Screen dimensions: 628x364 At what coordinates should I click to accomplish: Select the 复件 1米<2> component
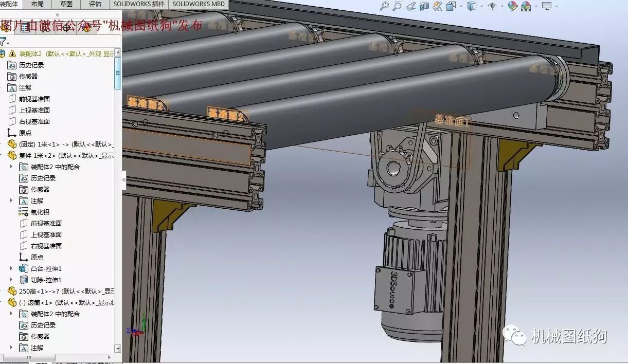click(x=61, y=155)
